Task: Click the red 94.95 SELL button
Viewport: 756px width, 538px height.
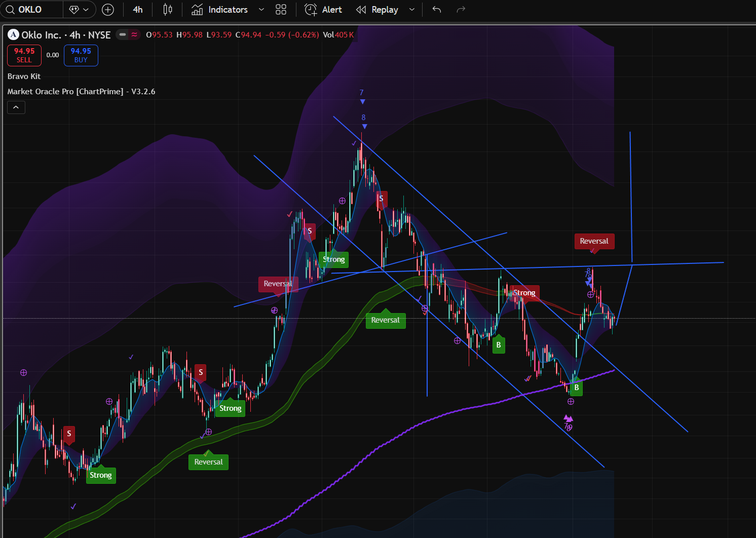Action: point(24,55)
